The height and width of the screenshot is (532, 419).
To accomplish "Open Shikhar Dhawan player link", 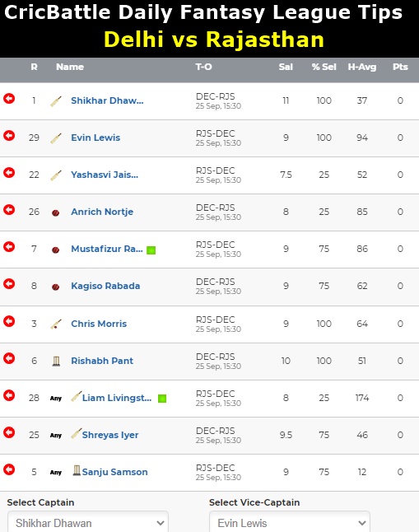I will coord(107,100).
